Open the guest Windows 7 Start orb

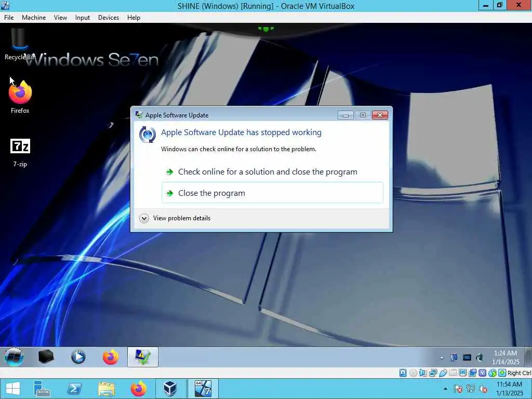(14, 357)
